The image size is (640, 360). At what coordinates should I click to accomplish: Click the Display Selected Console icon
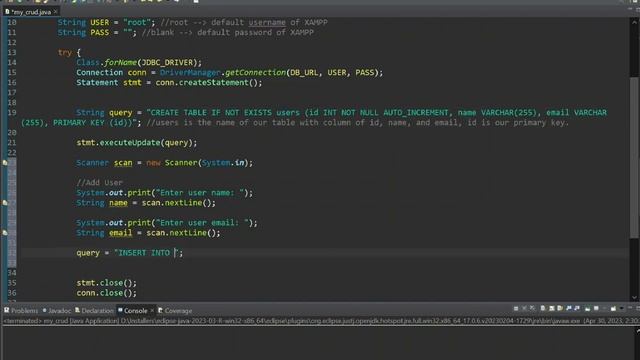point(596,308)
